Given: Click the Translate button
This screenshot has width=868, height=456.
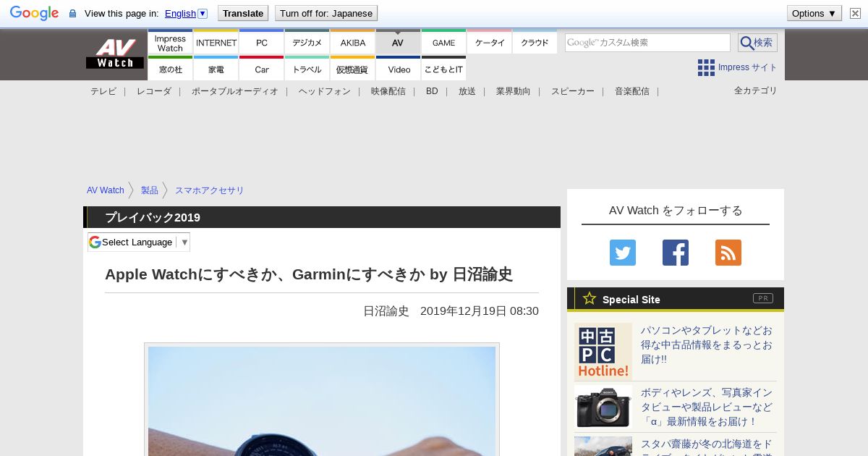Looking at the screenshot, I should 242,13.
